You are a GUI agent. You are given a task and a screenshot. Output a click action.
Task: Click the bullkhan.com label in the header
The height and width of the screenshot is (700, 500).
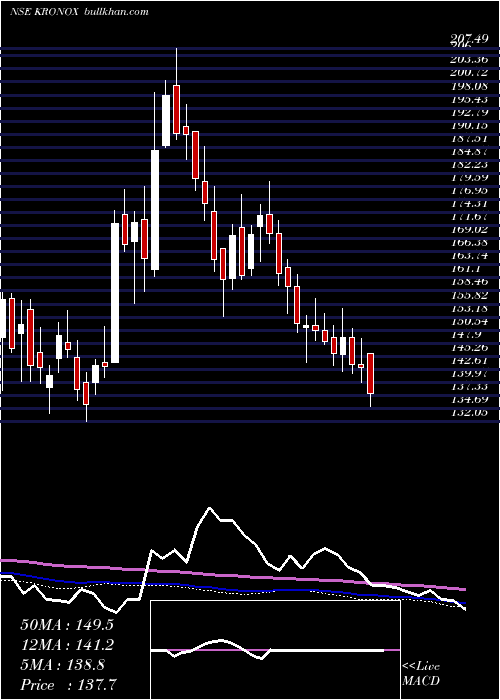tap(116, 12)
